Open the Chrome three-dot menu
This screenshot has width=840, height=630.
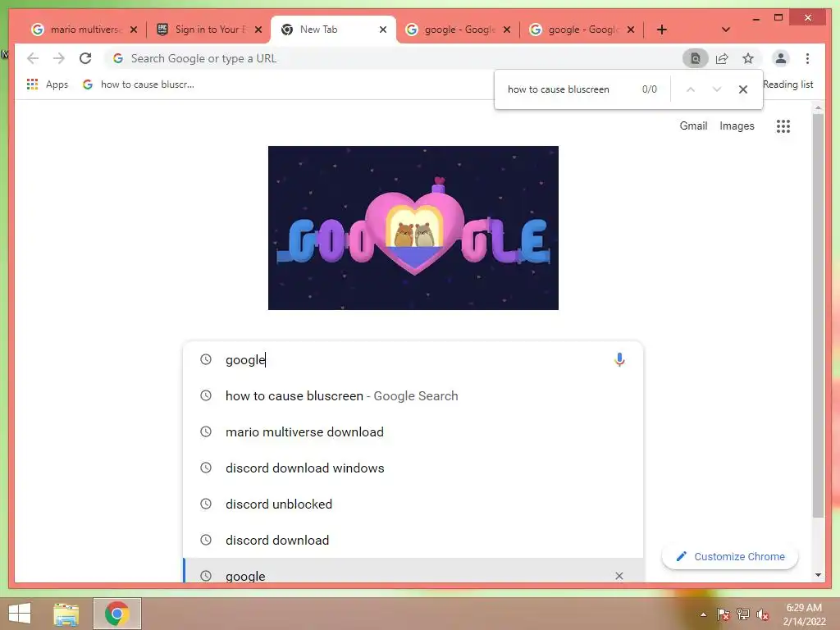(x=807, y=58)
